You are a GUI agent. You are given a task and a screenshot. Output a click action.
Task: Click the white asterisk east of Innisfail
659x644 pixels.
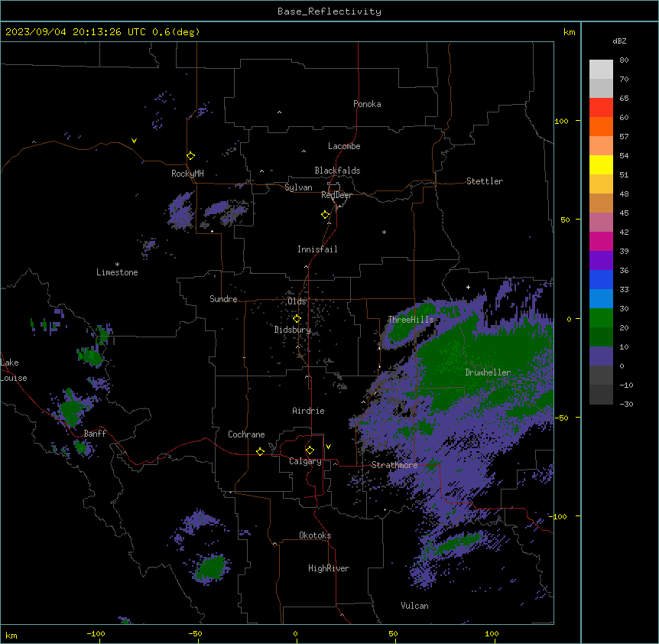point(384,232)
